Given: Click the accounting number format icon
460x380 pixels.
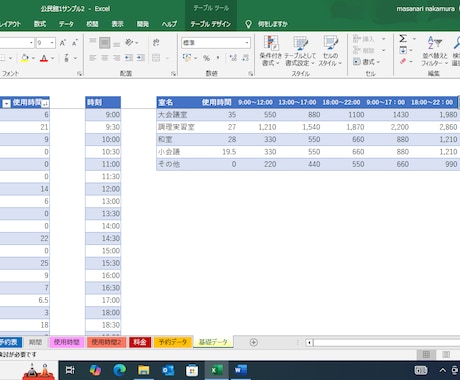Looking at the screenshot, I should (187, 58).
